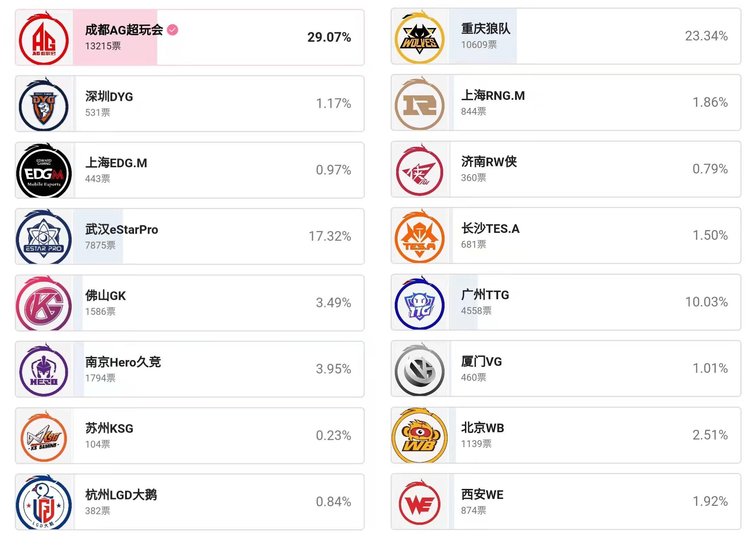Vote for 佛山GK team name
The width and height of the screenshot is (756, 539).
coord(105,296)
